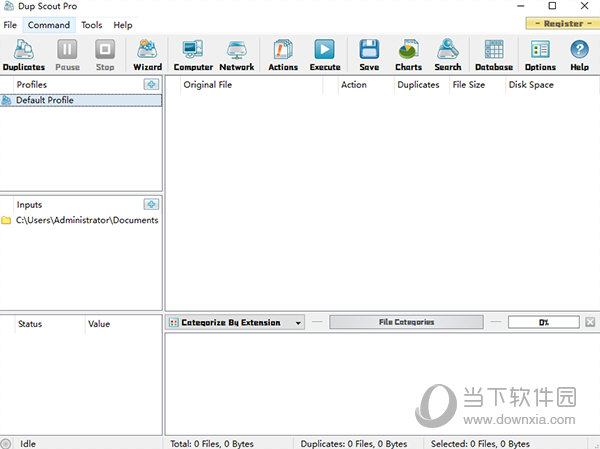Start a Duplicates search from the toolbar

pyautogui.click(x=24, y=55)
